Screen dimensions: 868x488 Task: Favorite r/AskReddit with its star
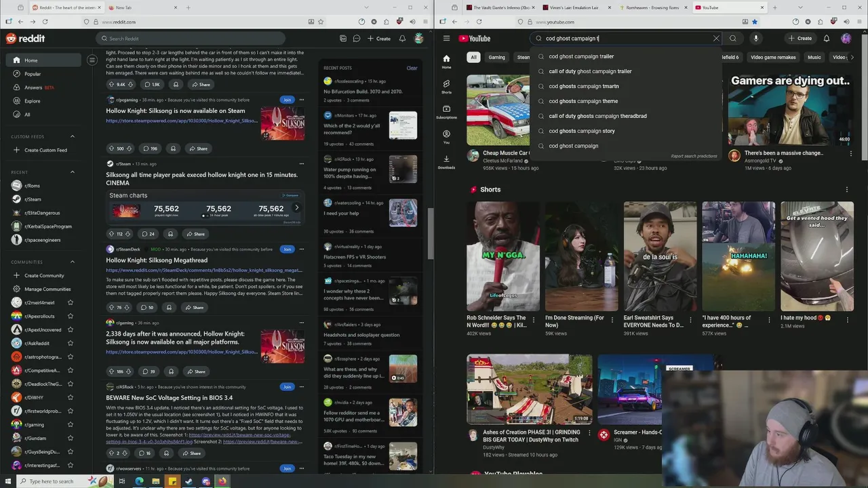(71, 344)
